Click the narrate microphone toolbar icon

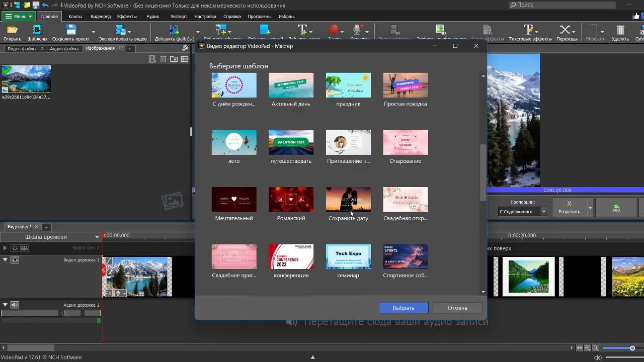click(357, 31)
